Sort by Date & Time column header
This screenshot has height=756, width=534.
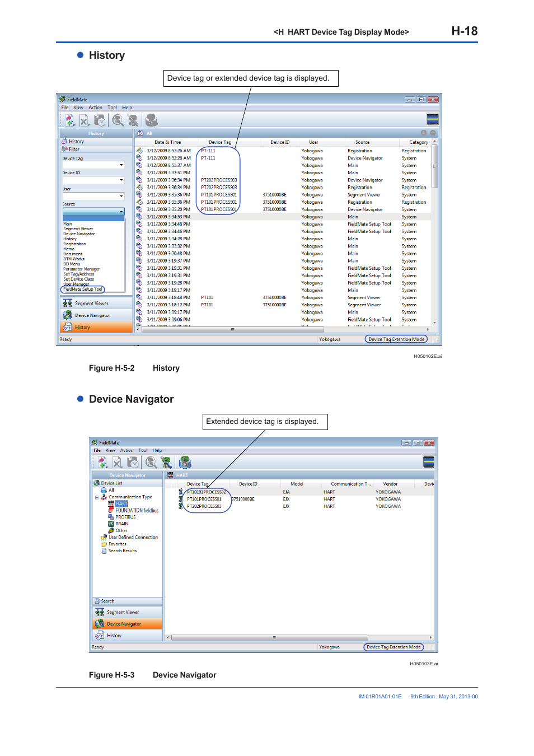tap(168, 142)
